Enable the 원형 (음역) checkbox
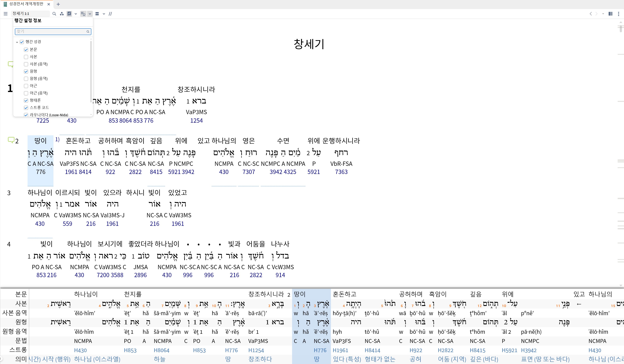 click(x=26, y=79)
